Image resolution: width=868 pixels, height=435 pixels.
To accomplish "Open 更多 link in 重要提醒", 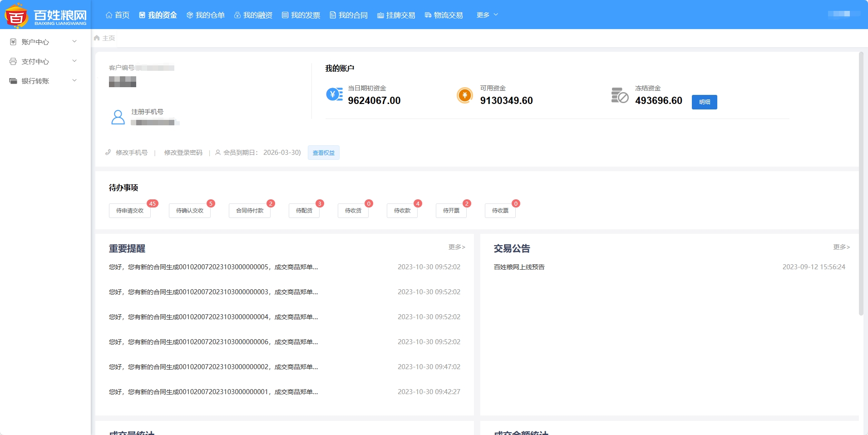I will click(x=456, y=247).
